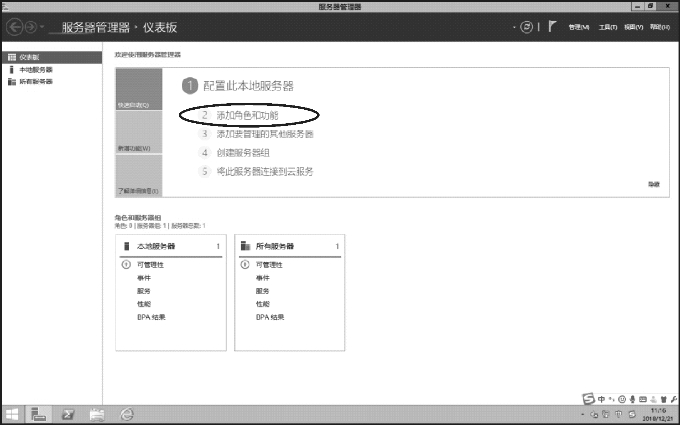
Task: Click the step 1 circle badge
Action: pos(190,86)
